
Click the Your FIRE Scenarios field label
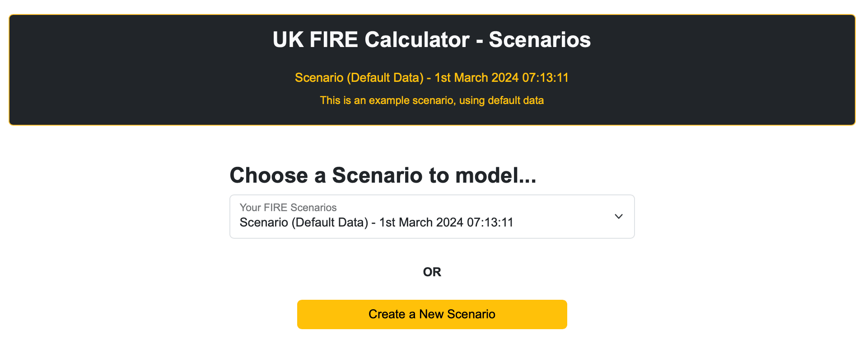(x=288, y=208)
